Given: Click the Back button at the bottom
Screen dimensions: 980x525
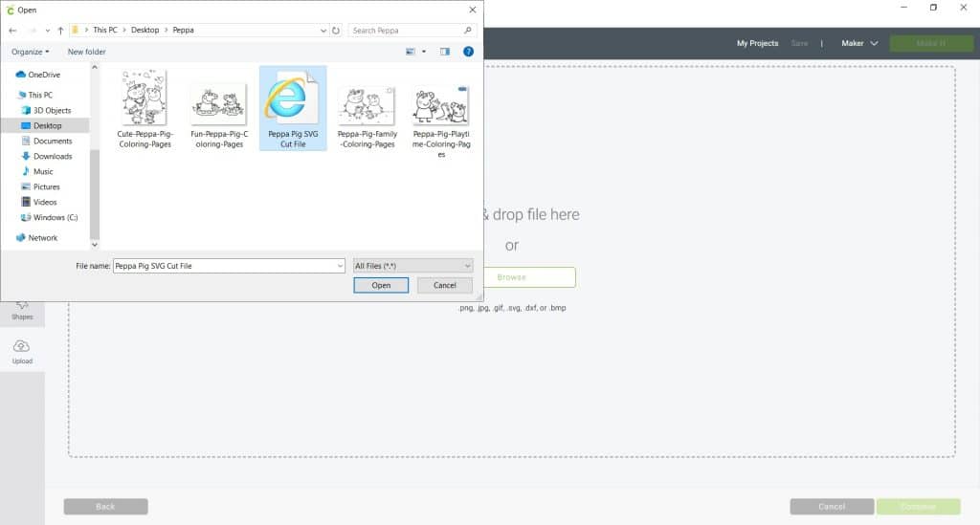Looking at the screenshot, I should 105,506.
